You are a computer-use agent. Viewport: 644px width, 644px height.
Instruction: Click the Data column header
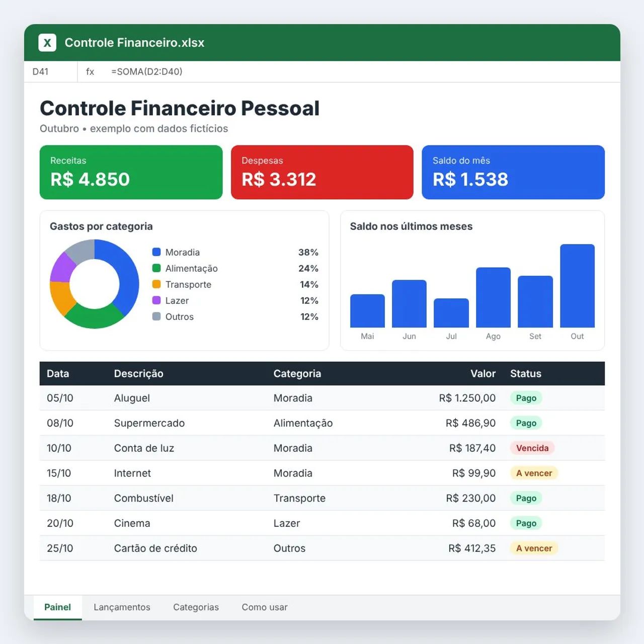pos(58,374)
